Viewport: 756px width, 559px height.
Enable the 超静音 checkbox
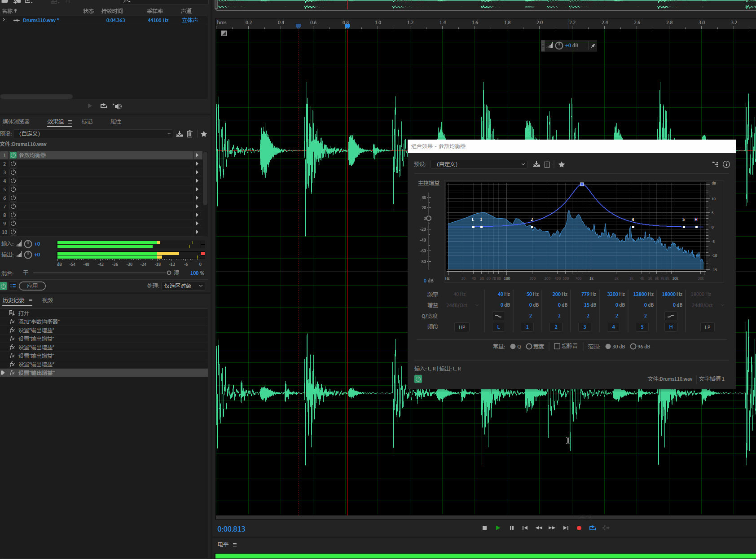tap(557, 346)
